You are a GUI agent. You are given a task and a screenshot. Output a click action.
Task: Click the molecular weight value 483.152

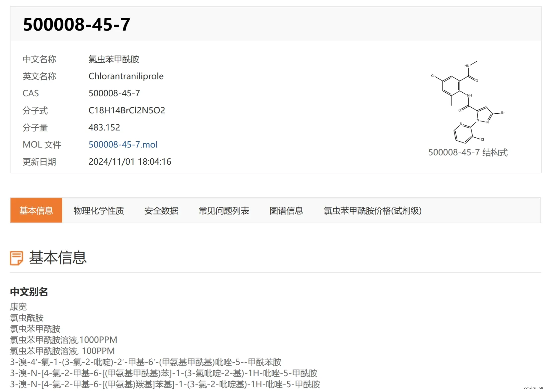(104, 128)
